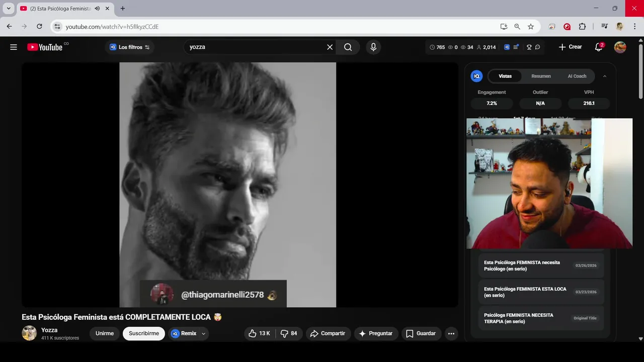Screen dimensions: 644x362
Task: Switch to the Resumen tab
Action: point(541,76)
